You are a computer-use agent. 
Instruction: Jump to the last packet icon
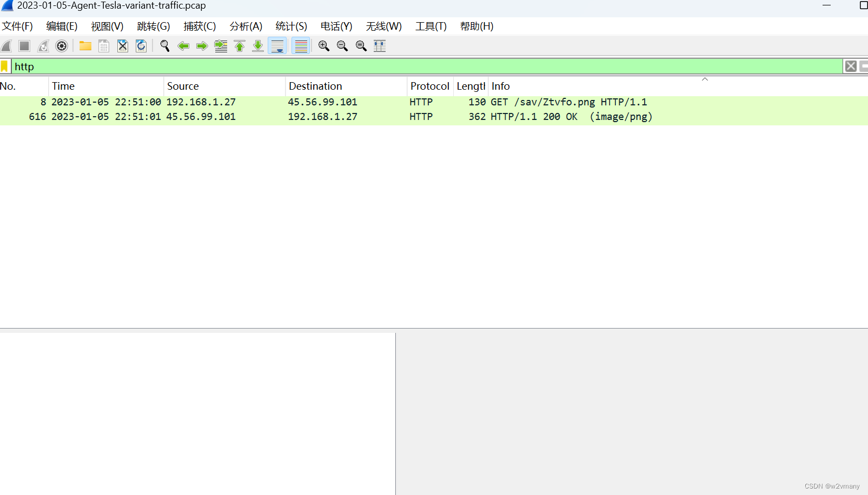(258, 46)
